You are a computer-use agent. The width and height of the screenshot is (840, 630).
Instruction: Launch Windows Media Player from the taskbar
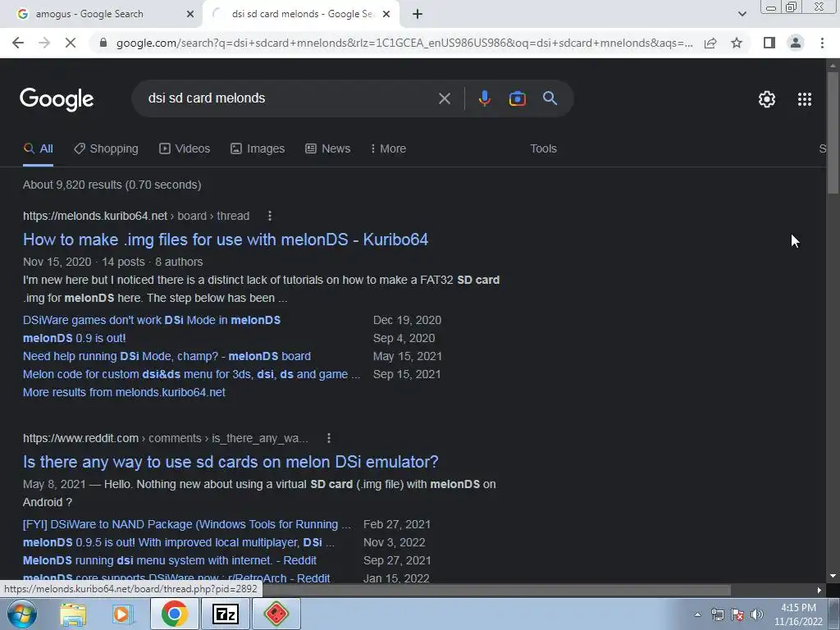tap(122, 614)
